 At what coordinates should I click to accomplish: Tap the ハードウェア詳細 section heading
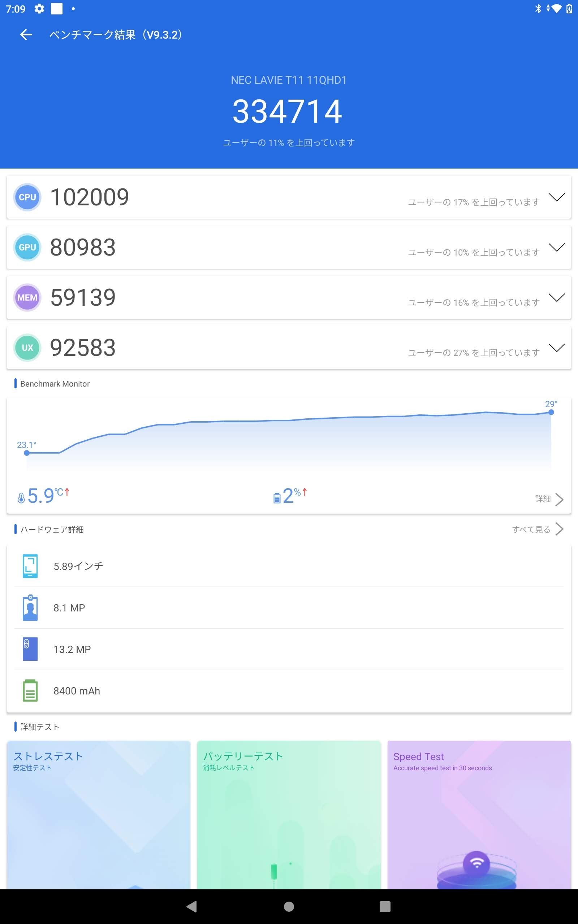(52, 529)
